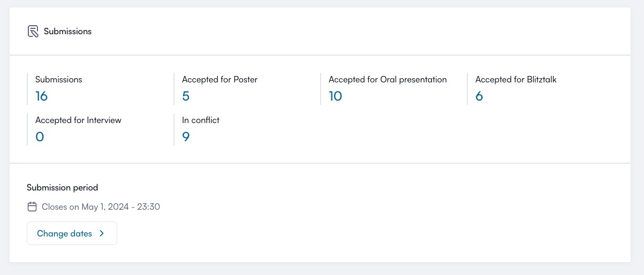The height and width of the screenshot is (275, 644).
Task: Click the Accepted for Poster label
Action: click(219, 80)
